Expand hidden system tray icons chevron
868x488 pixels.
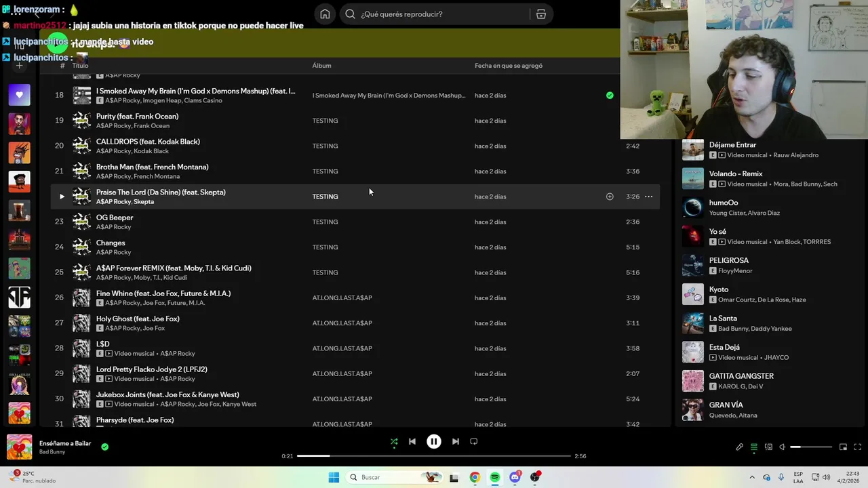[751, 477]
